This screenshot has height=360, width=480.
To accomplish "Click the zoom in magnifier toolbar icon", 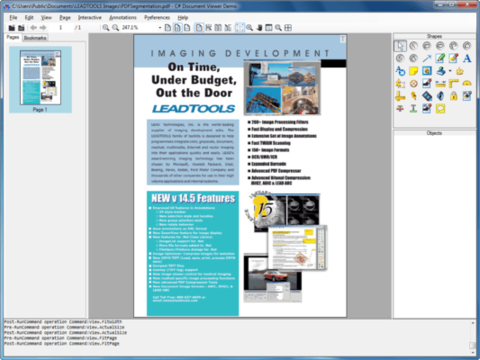I will coord(106,28).
